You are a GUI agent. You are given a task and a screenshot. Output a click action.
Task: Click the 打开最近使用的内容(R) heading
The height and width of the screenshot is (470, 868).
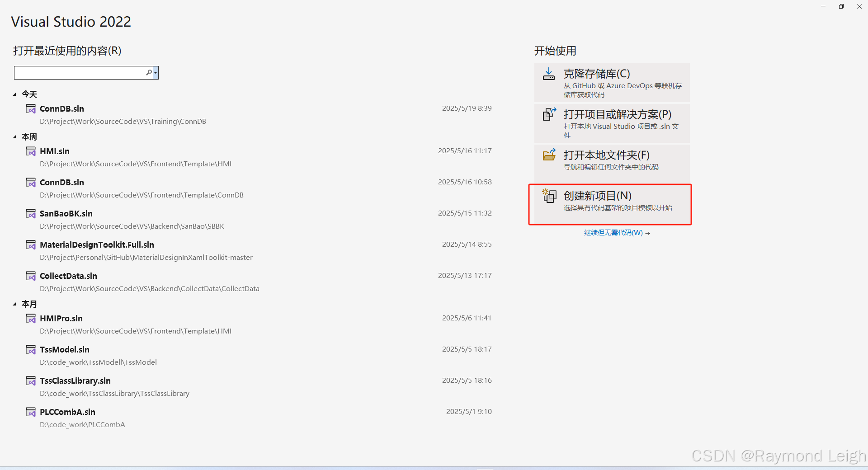(67, 51)
